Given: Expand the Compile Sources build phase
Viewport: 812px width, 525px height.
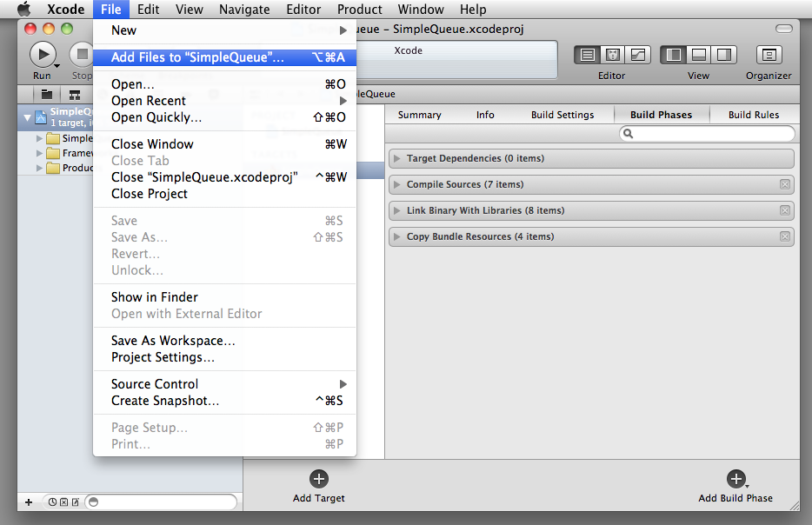Looking at the screenshot, I should pyautogui.click(x=397, y=184).
